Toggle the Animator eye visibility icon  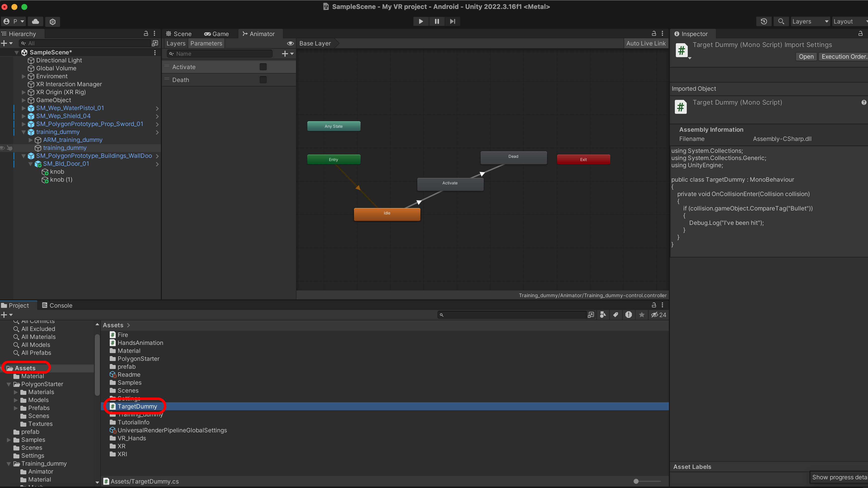290,43
